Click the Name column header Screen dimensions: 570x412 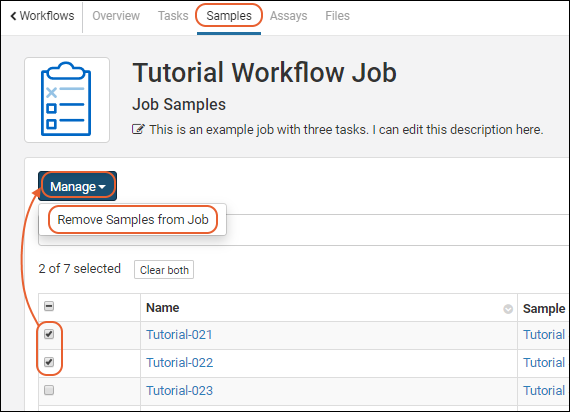(x=163, y=308)
